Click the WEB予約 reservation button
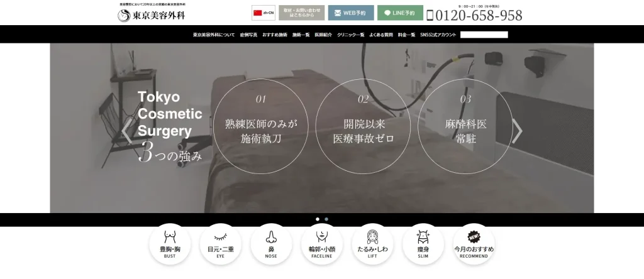This screenshot has height=279, width=644. (x=350, y=13)
